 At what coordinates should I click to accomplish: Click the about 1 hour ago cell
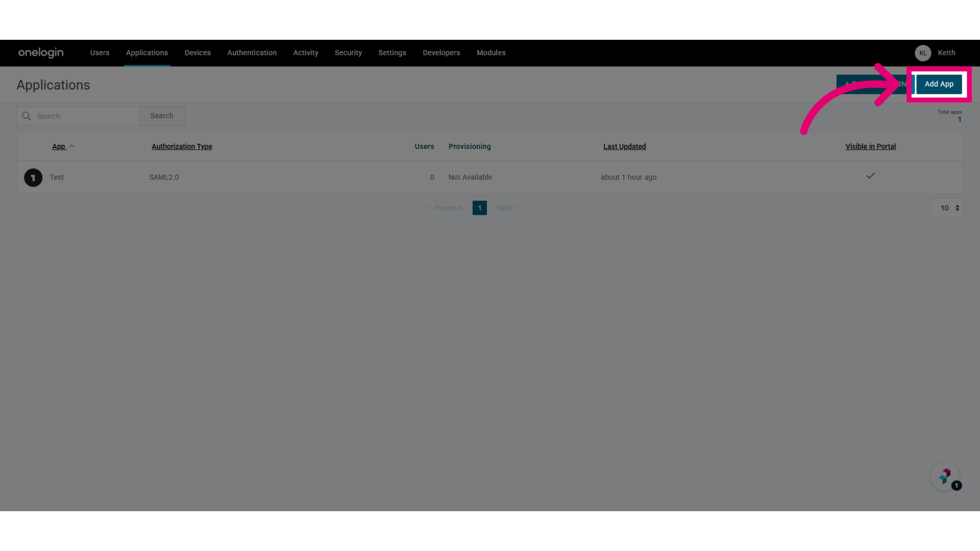point(628,177)
